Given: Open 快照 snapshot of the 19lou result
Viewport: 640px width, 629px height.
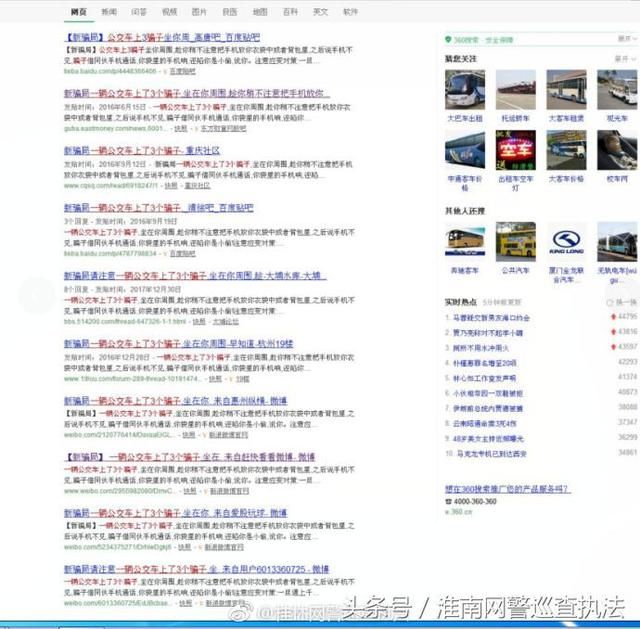Looking at the screenshot, I should click(x=215, y=379).
